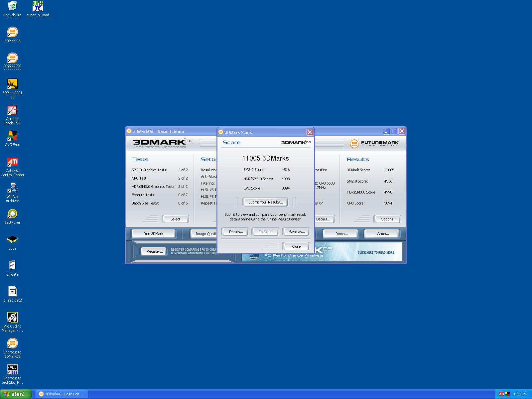
Task: Select the Shortcut to SetFSB icon
Action: (x=12, y=374)
